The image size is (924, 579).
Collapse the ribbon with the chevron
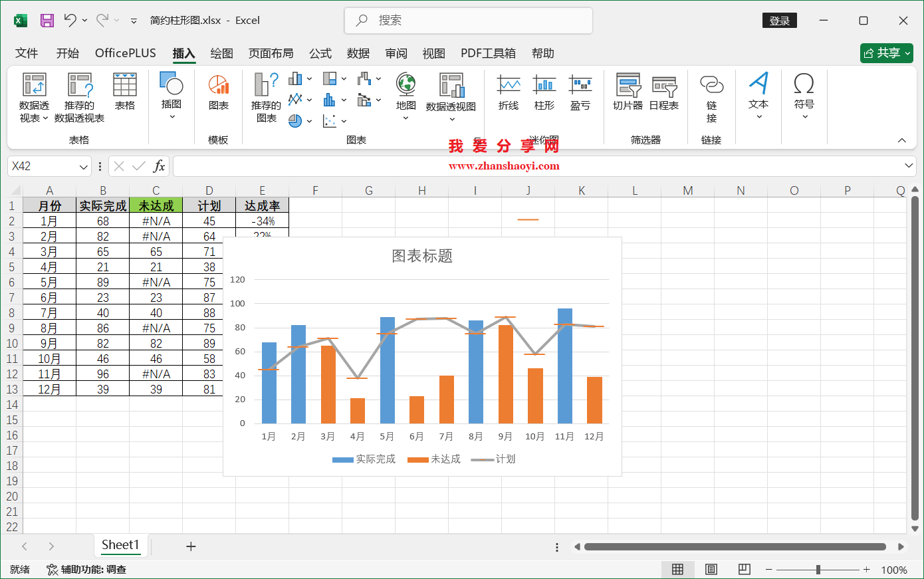(901, 140)
